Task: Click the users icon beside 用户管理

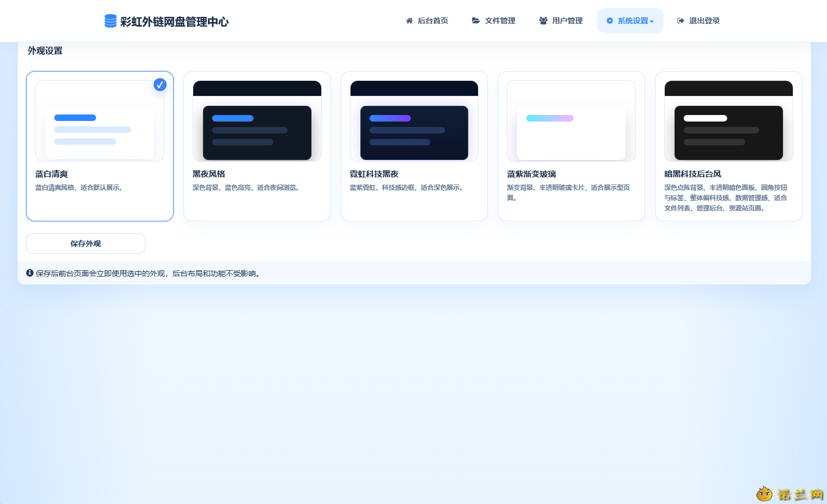Action: (x=543, y=21)
